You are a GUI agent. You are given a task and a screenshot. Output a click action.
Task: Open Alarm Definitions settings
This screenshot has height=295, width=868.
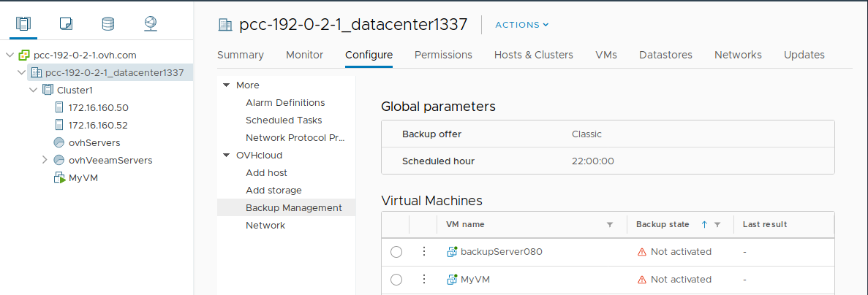point(285,103)
